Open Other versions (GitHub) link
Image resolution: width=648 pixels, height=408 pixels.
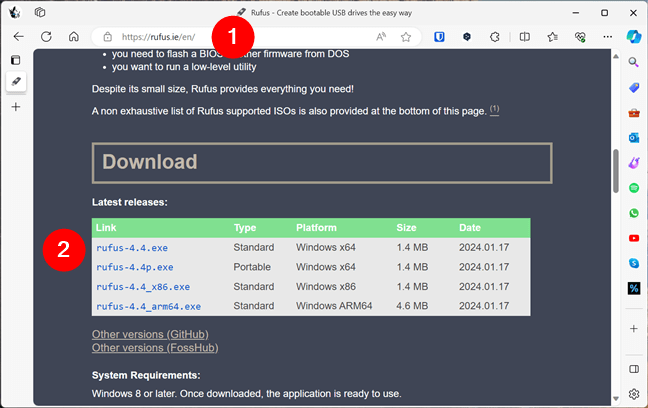(150, 334)
